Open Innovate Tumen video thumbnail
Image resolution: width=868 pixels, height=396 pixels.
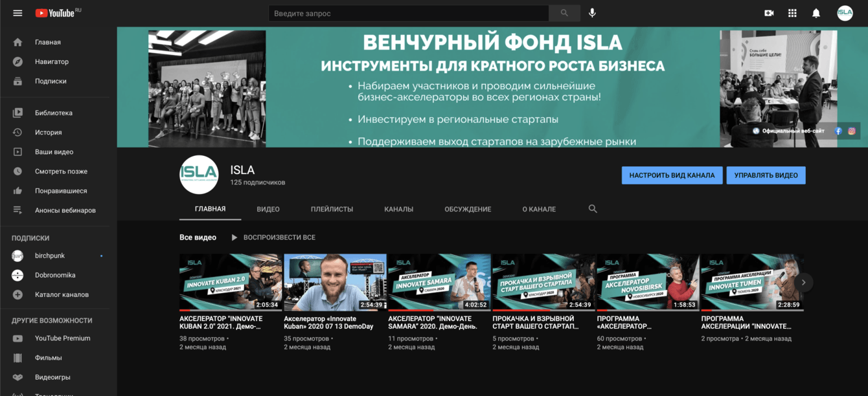point(752,282)
